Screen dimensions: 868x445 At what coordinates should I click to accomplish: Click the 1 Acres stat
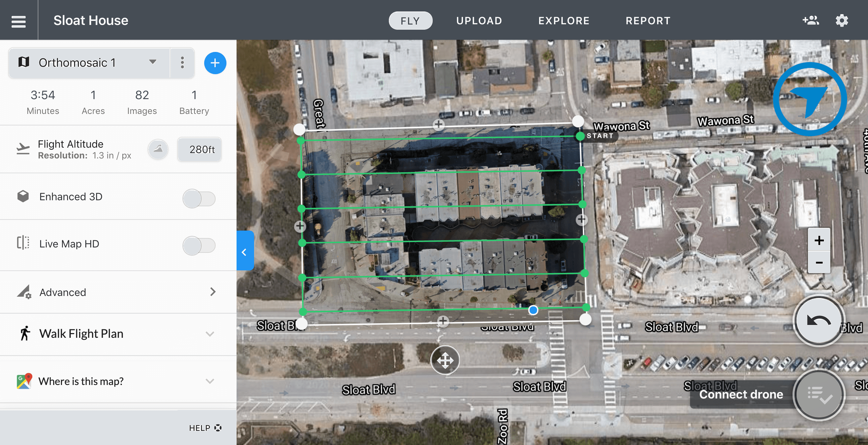coord(93,102)
